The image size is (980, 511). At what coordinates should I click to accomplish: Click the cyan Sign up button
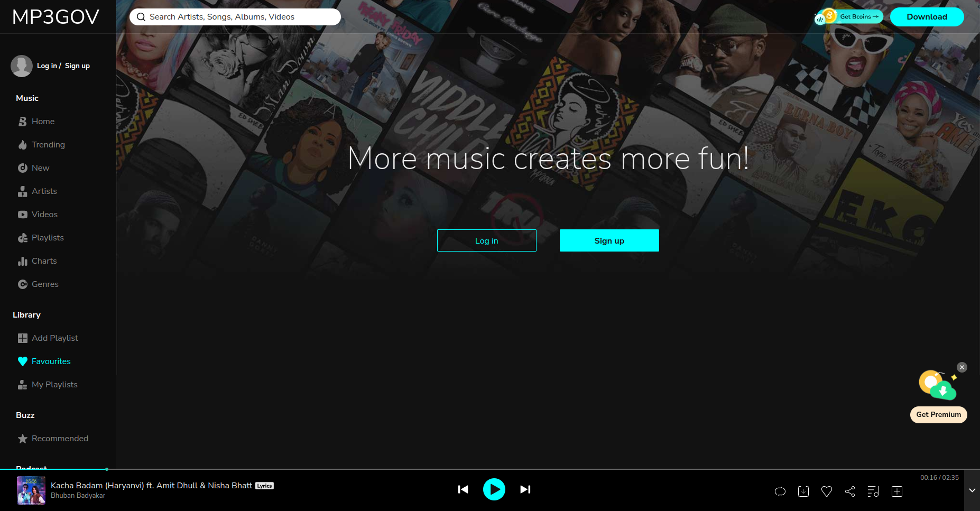pos(609,240)
